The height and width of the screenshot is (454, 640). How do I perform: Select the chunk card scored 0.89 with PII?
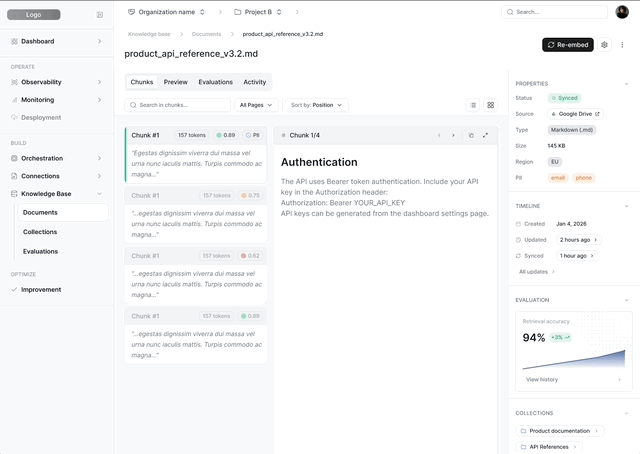pyautogui.click(x=196, y=154)
